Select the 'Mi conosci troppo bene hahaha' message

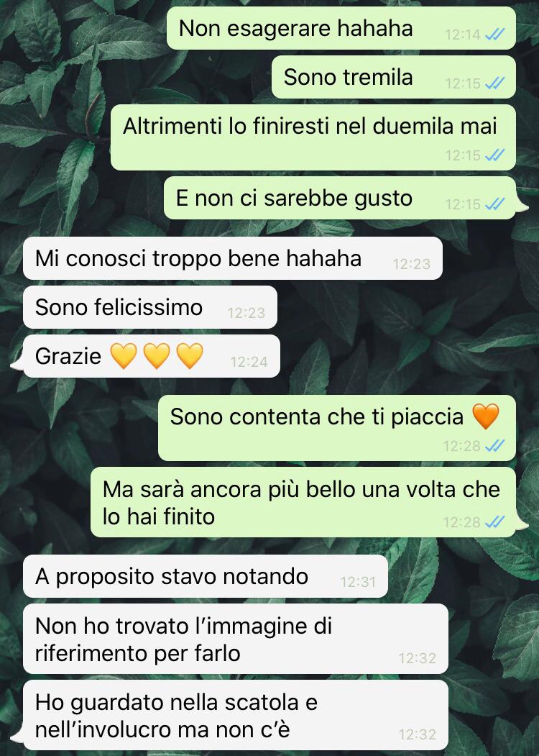click(x=233, y=258)
